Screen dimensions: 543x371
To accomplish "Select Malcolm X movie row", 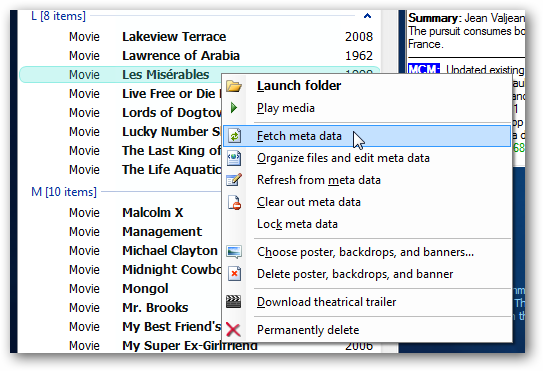I will tap(121, 212).
